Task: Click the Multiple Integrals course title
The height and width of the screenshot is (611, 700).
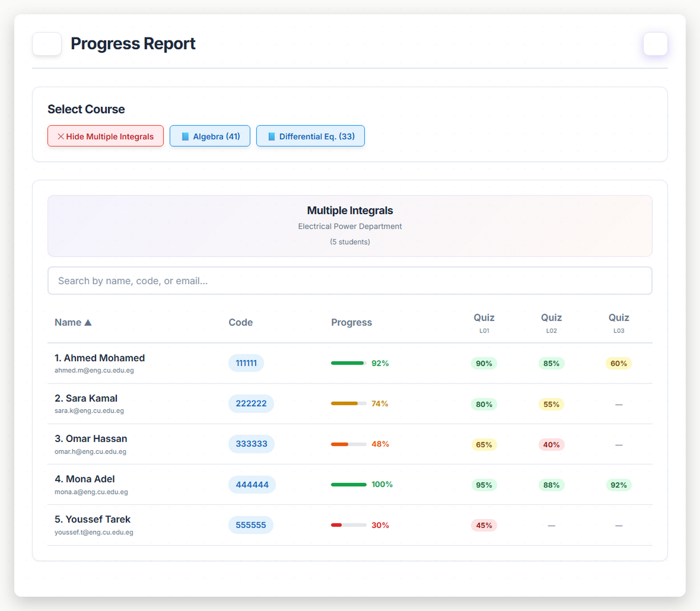Action: [350, 210]
